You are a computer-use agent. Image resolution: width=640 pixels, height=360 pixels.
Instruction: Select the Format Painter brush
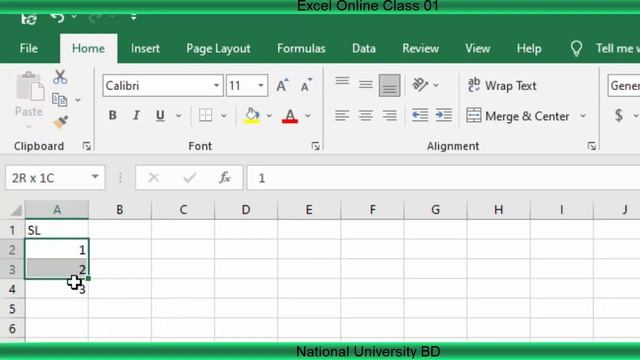[60, 122]
